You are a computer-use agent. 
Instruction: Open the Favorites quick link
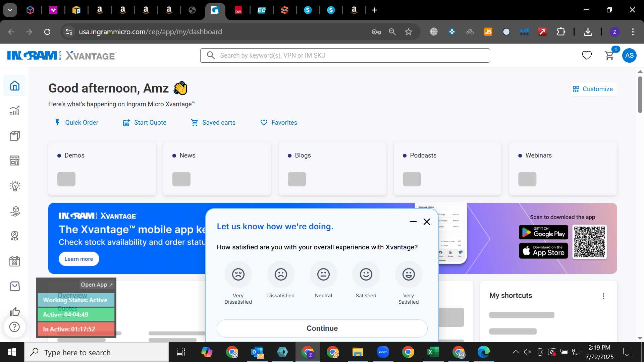[x=279, y=123]
